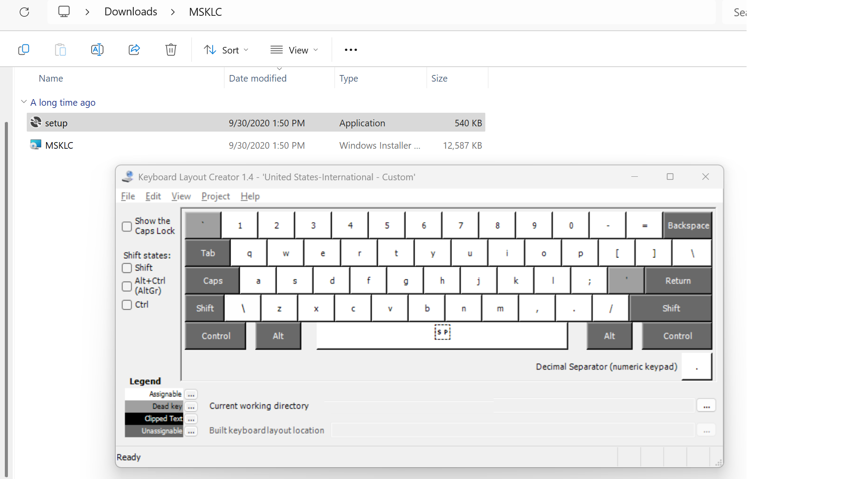The height and width of the screenshot is (479, 868).
Task: Collapse the A long time ago group
Action: coord(23,102)
